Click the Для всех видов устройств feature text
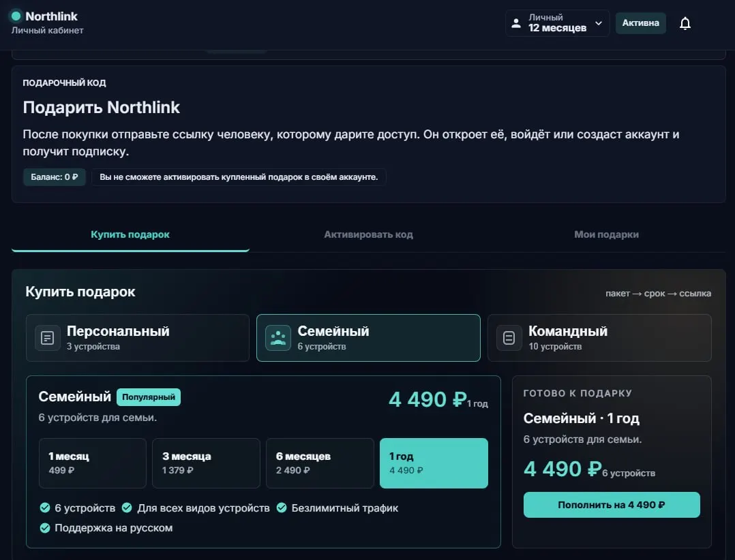Screen dimensions: 735x560 [203, 508]
